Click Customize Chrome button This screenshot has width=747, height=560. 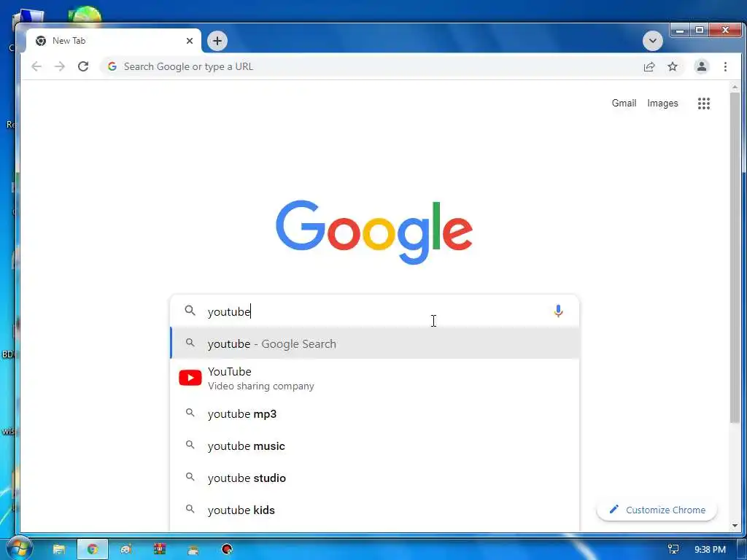point(657,510)
